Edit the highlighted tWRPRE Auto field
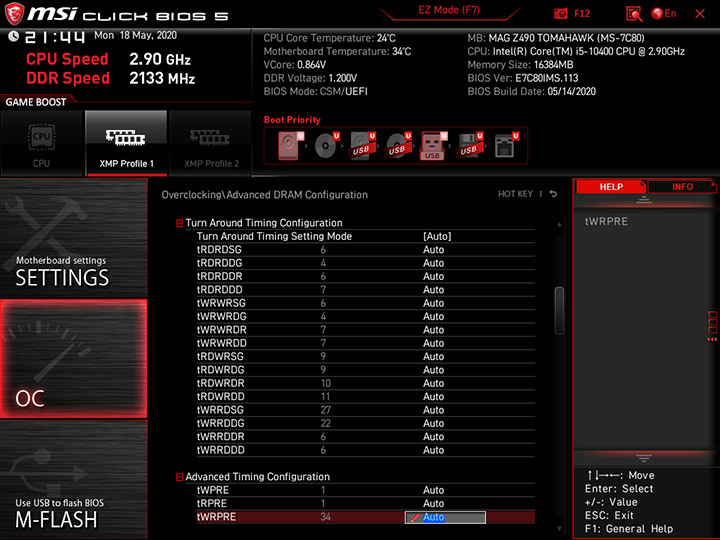Image resolution: width=720 pixels, height=540 pixels. pyautogui.click(x=445, y=517)
